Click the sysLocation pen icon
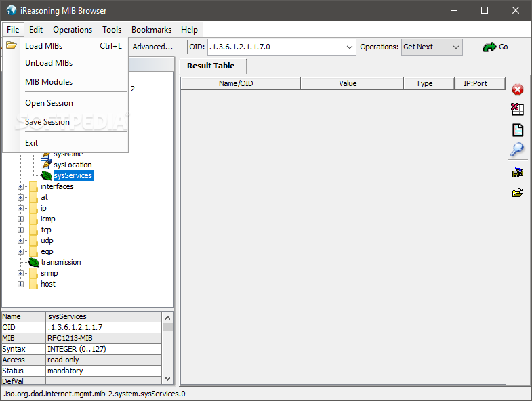The width and height of the screenshot is (532, 401). 46,165
